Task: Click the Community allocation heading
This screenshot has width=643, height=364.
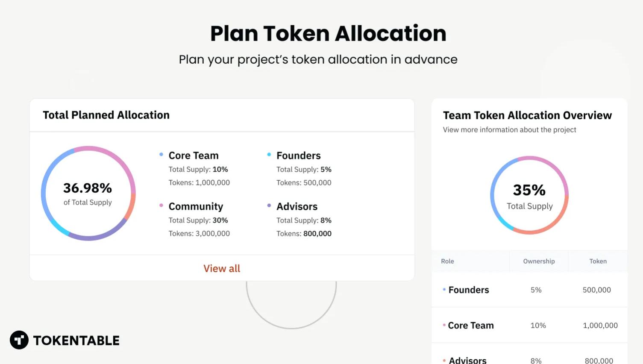Action: coord(196,206)
